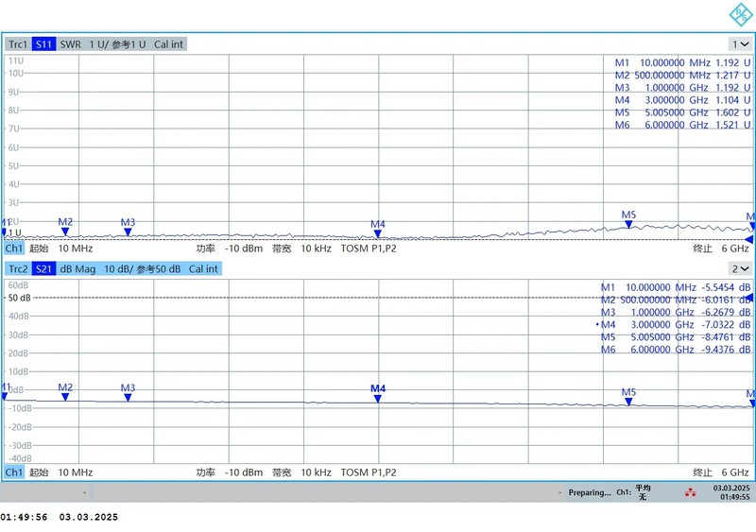Click M1 10 MHz 1.192 U readout
The height and width of the screenshot is (532, 756).
coord(682,62)
